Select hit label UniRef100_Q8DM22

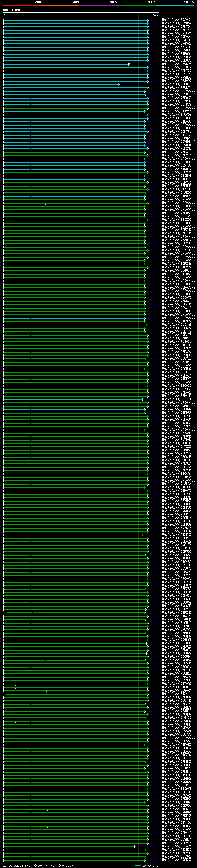[x=177, y=653]
